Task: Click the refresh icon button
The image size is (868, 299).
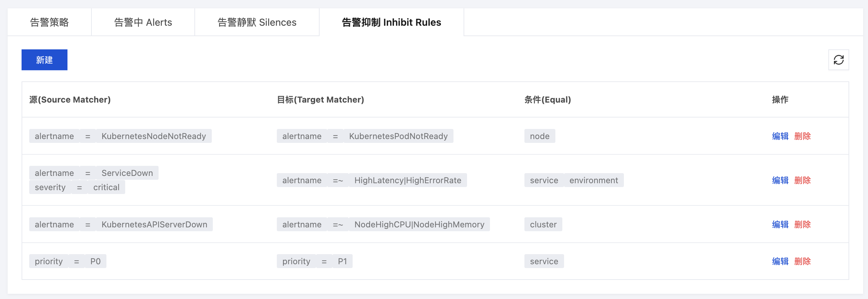Action: coord(838,60)
